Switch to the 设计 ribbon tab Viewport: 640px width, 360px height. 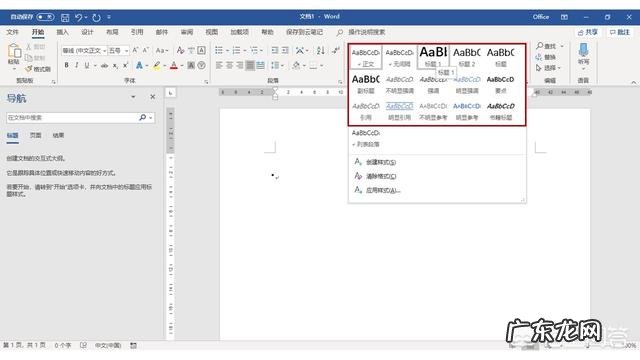87,32
